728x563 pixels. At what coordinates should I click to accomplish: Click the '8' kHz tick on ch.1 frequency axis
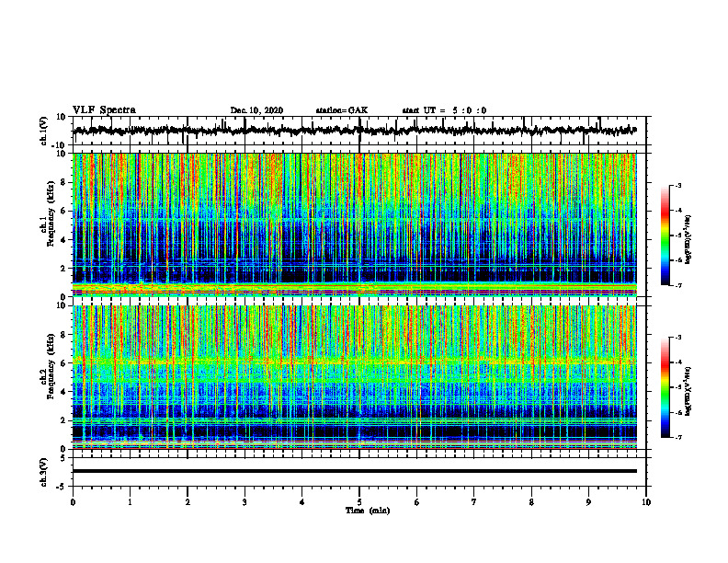click(x=63, y=182)
